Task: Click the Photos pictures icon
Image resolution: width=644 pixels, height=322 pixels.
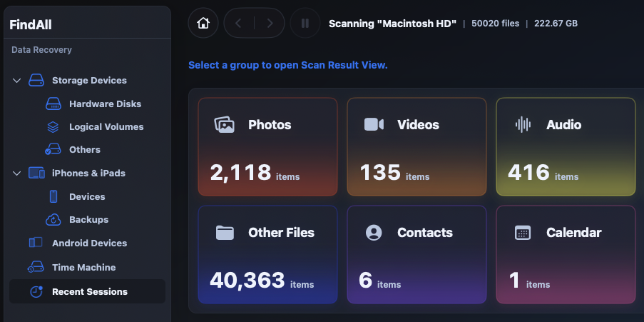Action: [x=224, y=125]
